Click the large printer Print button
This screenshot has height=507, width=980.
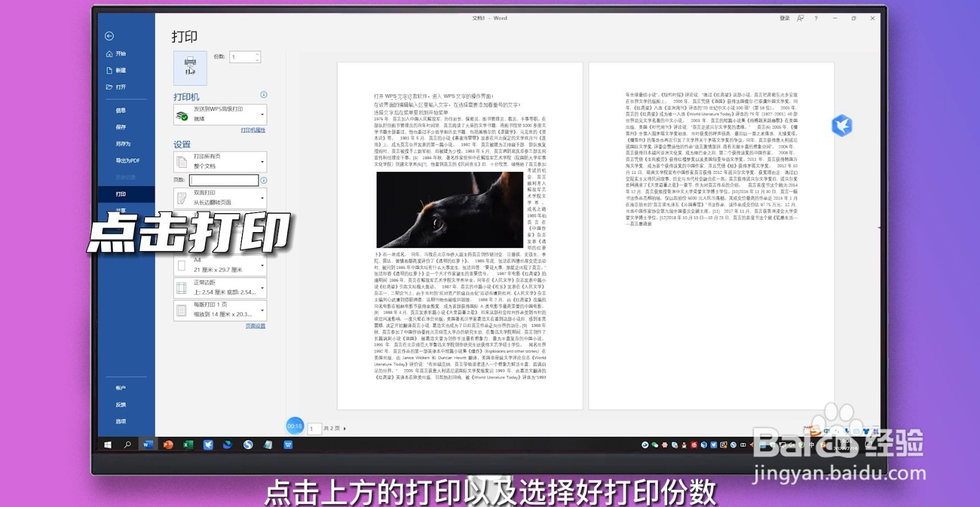[190, 67]
